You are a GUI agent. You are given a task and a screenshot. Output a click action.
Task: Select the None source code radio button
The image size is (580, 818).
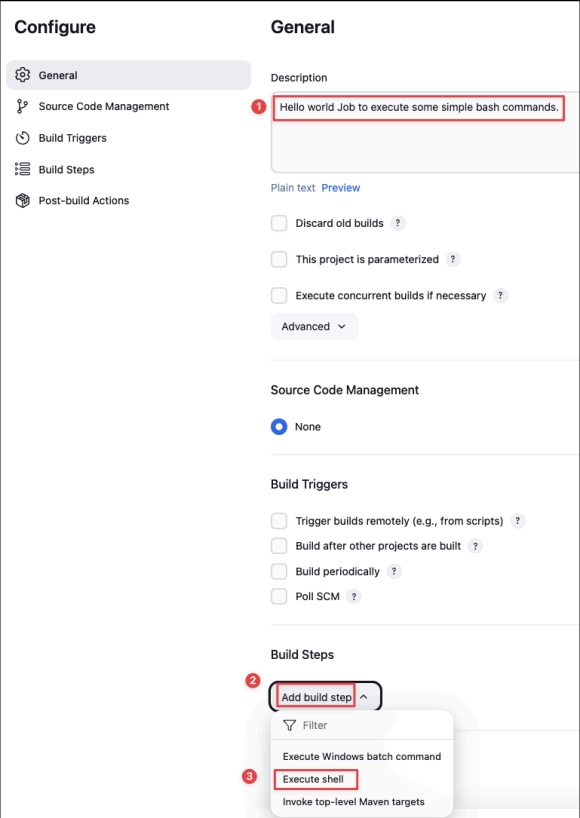279,427
